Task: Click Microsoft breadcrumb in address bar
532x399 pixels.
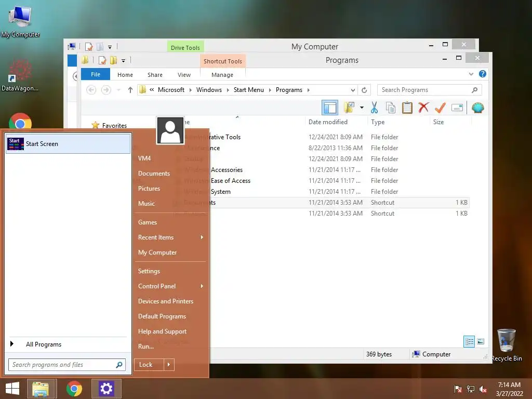Action: [x=171, y=90]
